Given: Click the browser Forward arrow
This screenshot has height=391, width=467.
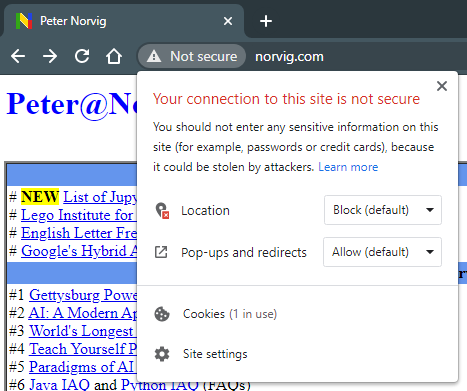Looking at the screenshot, I should pos(50,56).
